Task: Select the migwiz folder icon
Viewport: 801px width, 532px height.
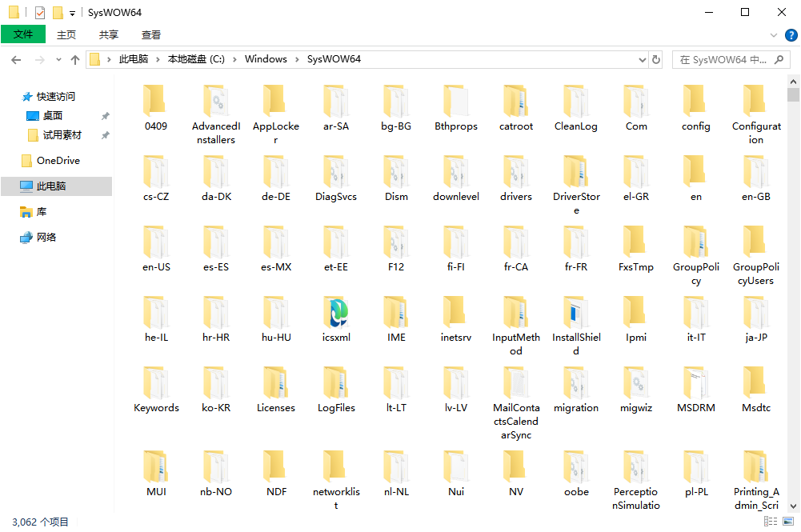Action: [636, 382]
